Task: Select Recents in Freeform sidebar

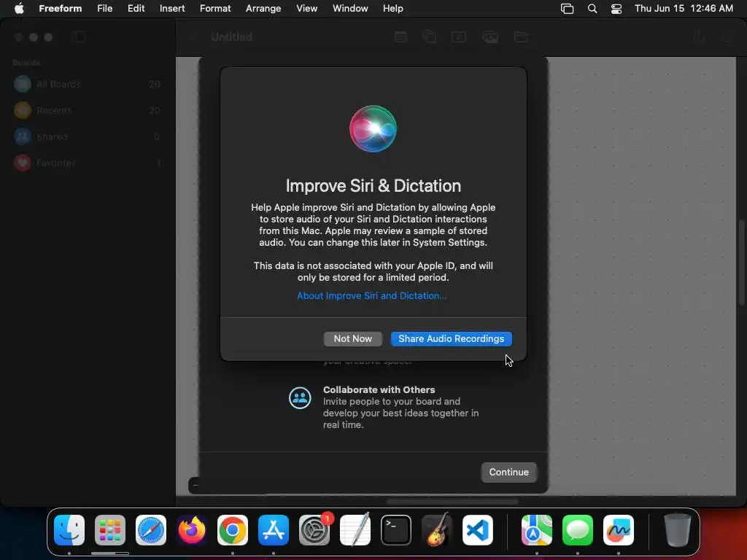Action: [x=87, y=111]
